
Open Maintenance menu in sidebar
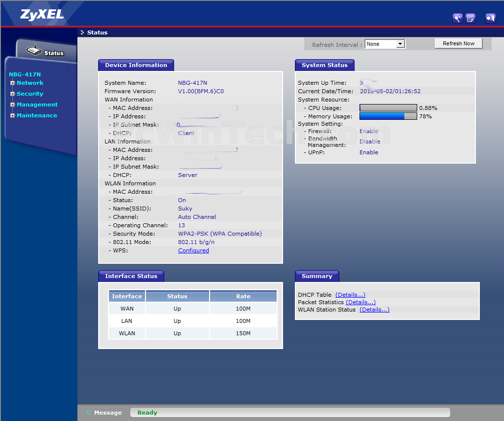point(37,115)
